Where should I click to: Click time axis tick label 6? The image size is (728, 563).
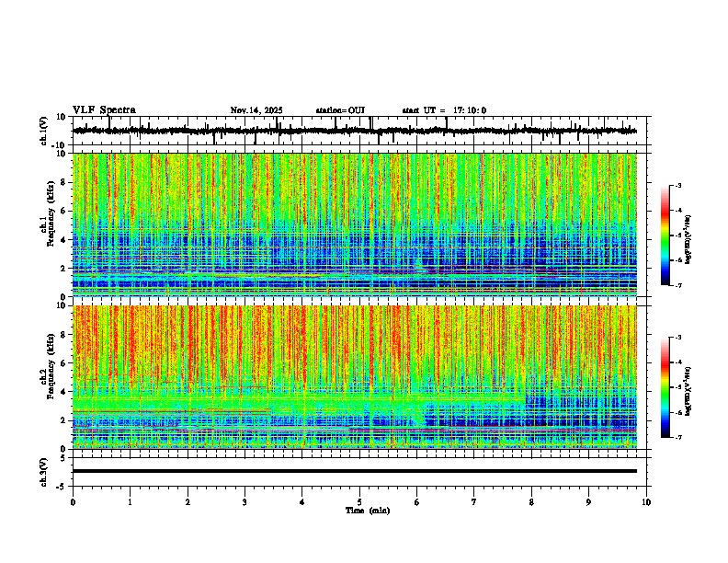click(x=417, y=502)
